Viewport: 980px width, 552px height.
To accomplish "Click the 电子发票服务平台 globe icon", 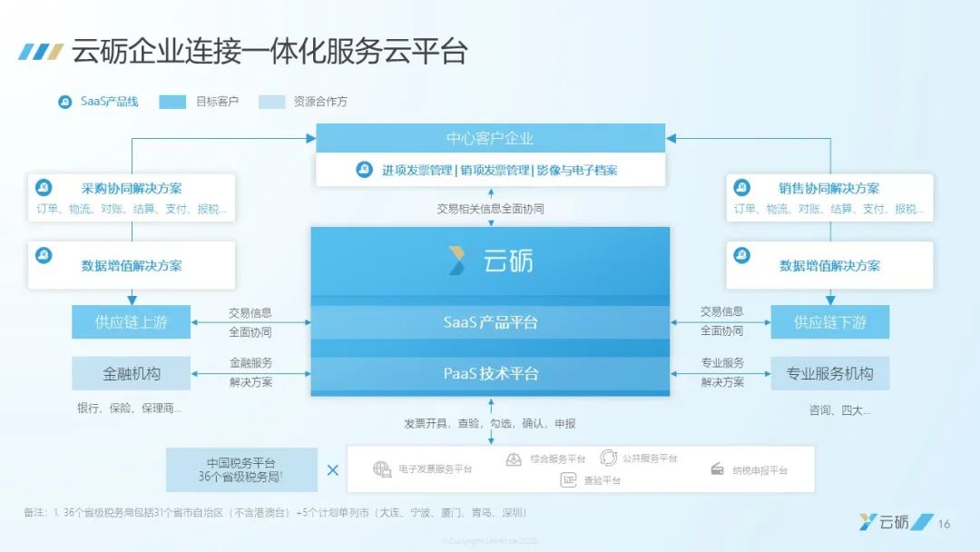I will point(382,468).
